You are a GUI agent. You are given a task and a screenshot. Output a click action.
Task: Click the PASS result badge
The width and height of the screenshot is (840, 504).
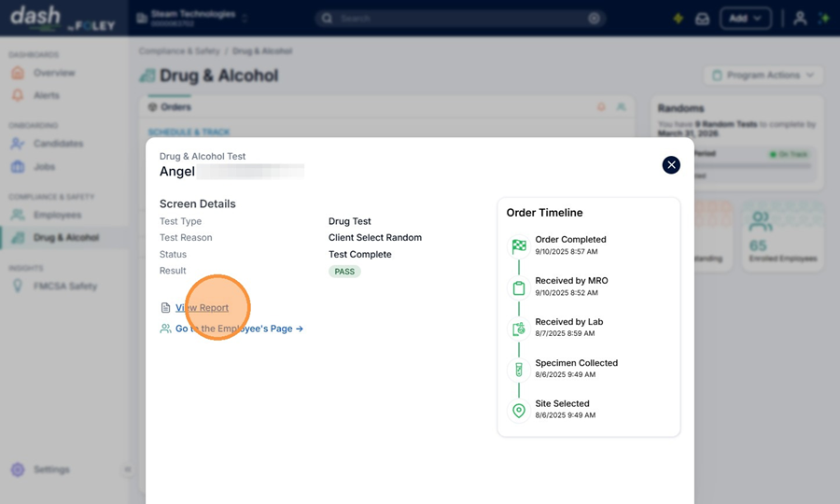coord(344,272)
